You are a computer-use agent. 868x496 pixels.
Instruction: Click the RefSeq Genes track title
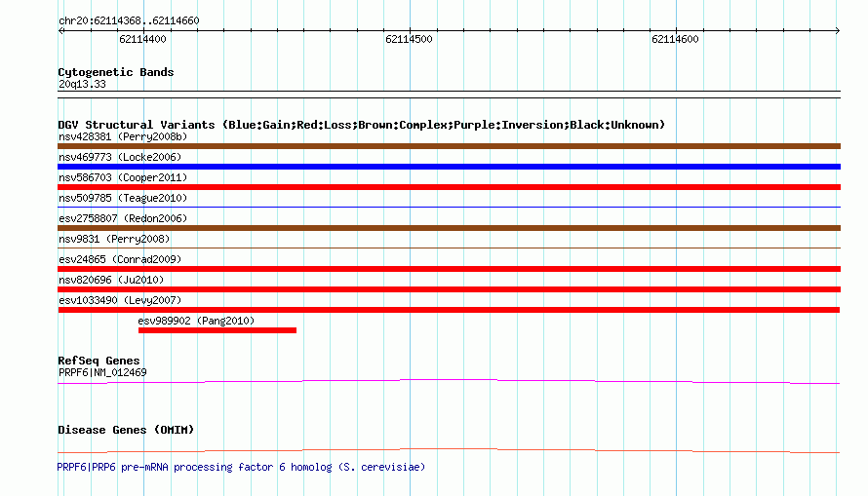pos(99,361)
